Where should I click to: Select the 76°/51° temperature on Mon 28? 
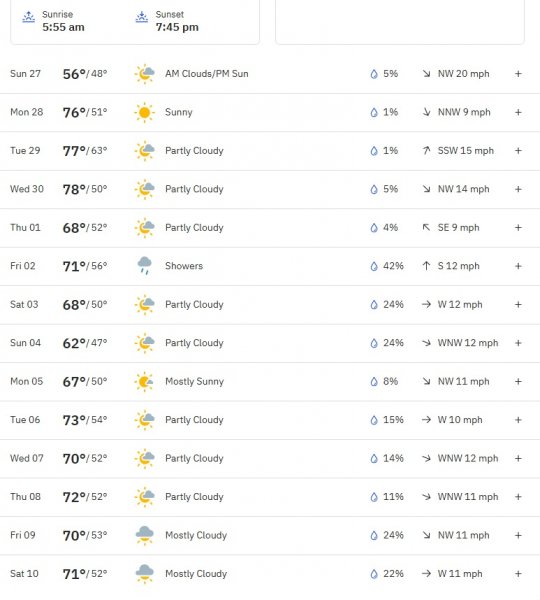coord(85,112)
